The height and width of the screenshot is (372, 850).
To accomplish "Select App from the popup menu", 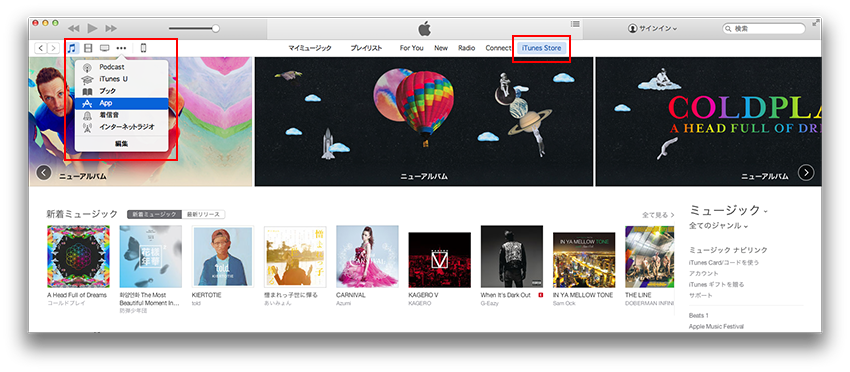I will point(121,103).
